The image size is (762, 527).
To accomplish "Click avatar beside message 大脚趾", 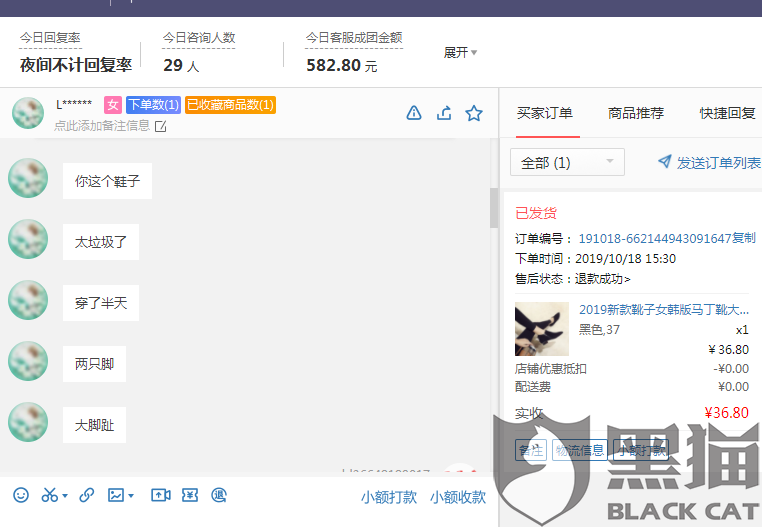I will (x=28, y=422).
